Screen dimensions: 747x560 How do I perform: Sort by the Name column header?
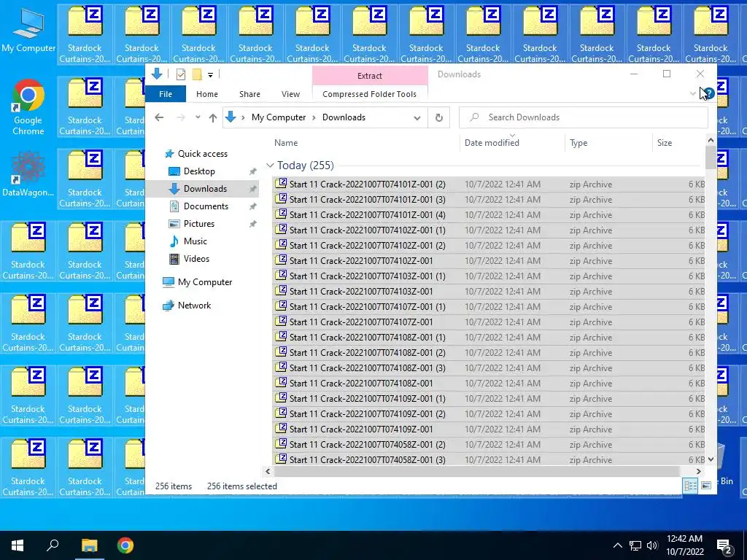coord(286,142)
